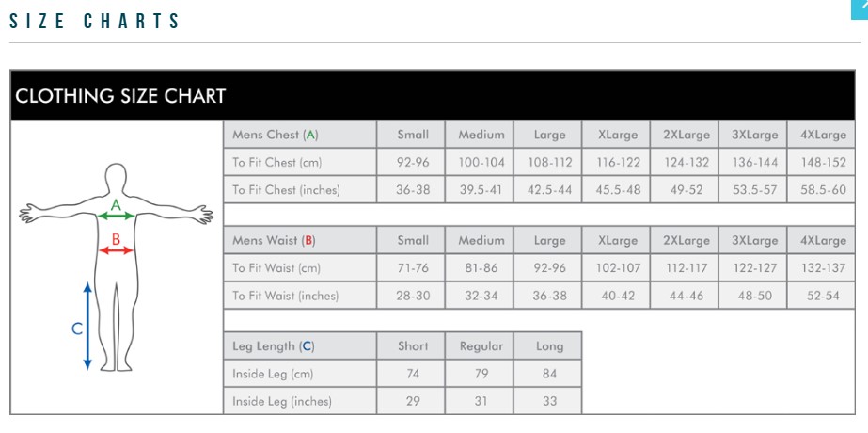Select the Mens Waist (B) row header

[x=299, y=240]
